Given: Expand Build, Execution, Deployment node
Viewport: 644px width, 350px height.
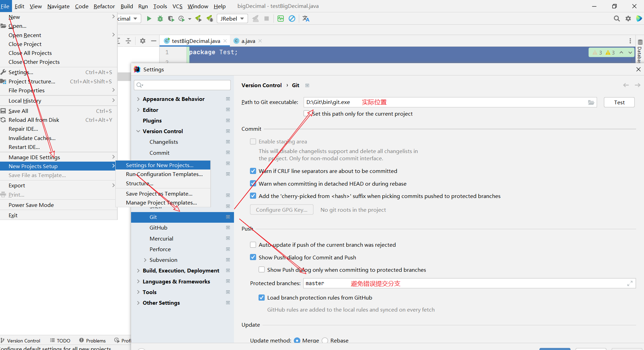Looking at the screenshot, I should 138,270.
